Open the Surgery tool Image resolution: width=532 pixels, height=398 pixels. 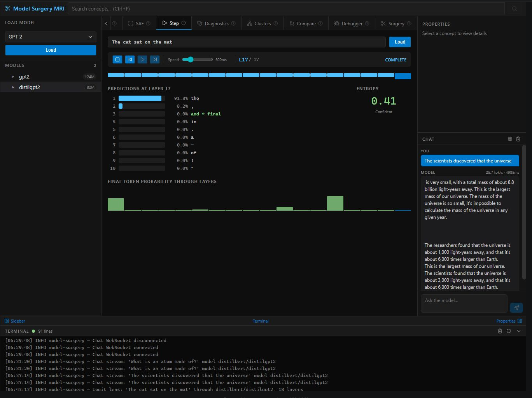(395, 23)
